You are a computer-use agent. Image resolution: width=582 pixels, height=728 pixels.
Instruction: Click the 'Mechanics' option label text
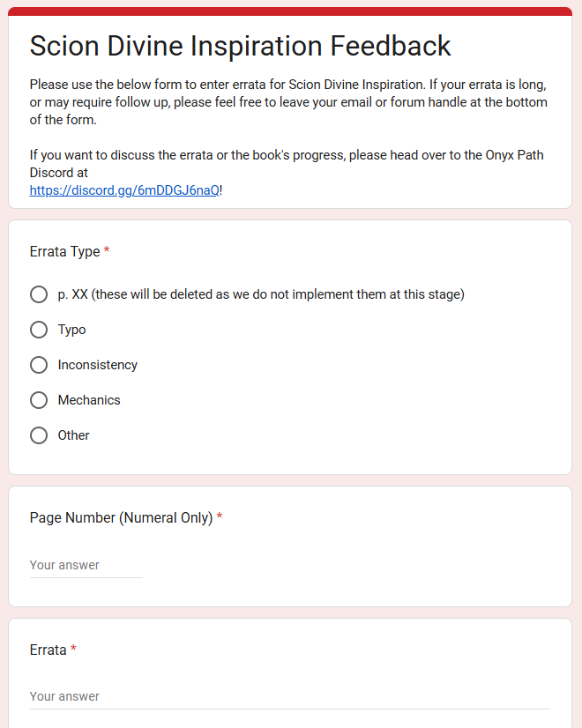(x=89, y=400)
